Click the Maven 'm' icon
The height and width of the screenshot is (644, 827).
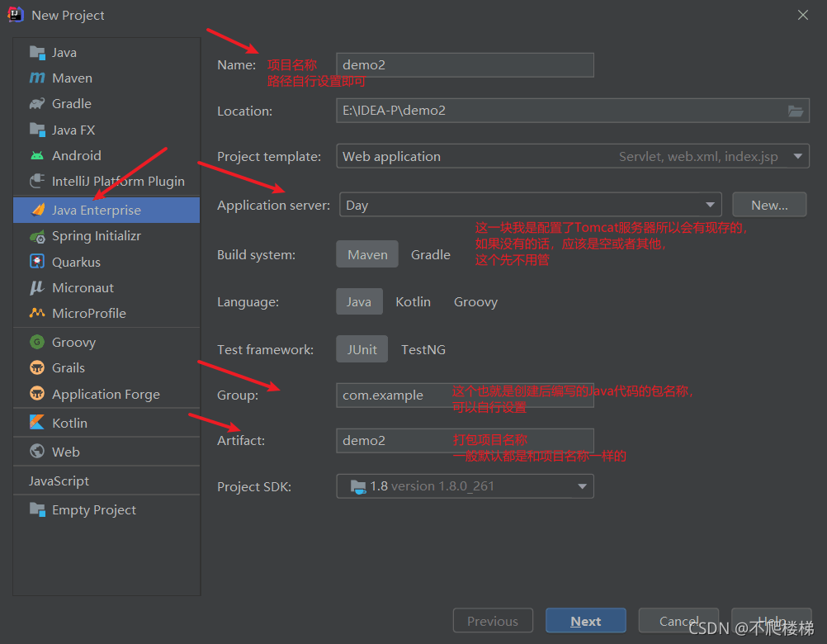coord(37,78)
